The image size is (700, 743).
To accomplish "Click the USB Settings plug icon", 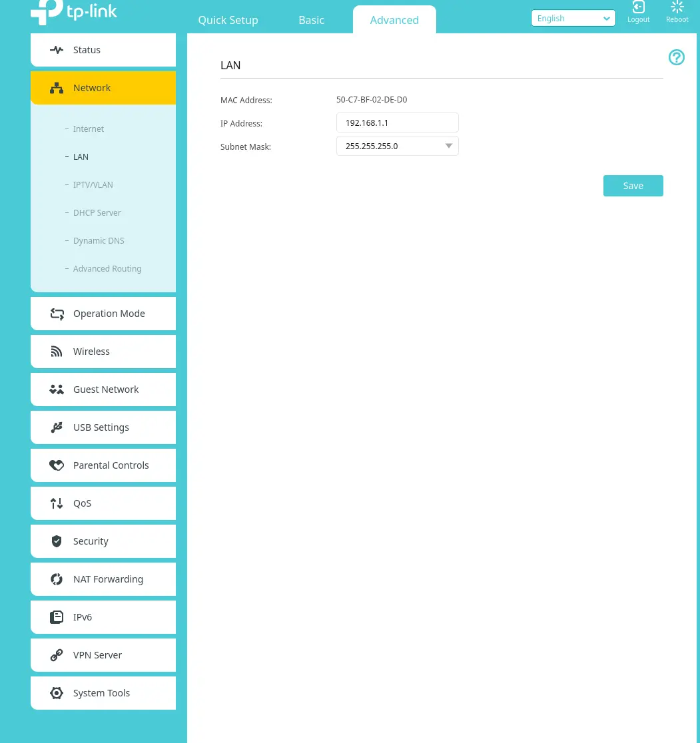I will (57, 427).
